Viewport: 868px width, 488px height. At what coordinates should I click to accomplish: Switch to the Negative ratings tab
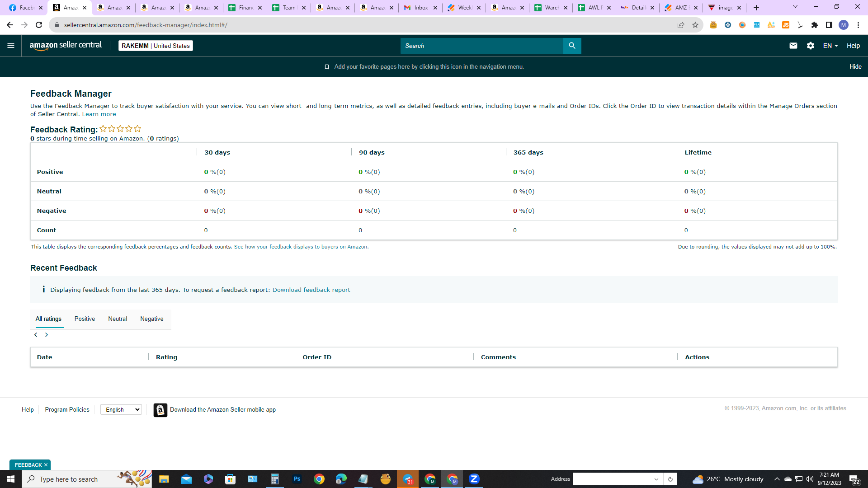pos(152,319)
